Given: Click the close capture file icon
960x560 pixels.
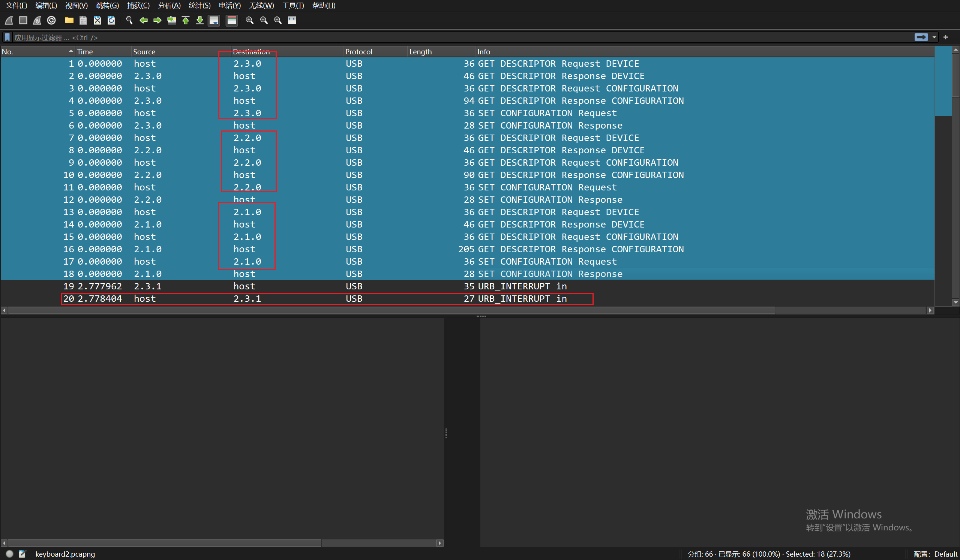Looking at the screenshot, I should [x=97, y=20].
